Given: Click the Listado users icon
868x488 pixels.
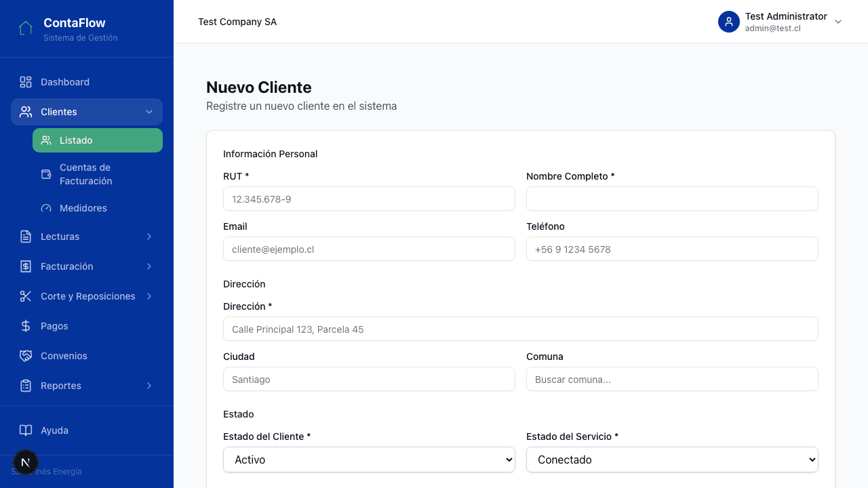Looking at the screenshot, I should (x=46, y=140).
